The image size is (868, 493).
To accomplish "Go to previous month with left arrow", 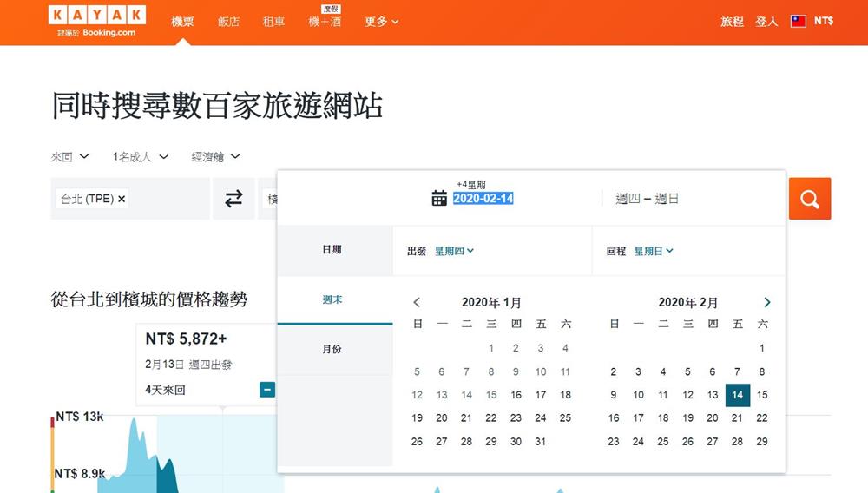I will [x=417, y=303].
